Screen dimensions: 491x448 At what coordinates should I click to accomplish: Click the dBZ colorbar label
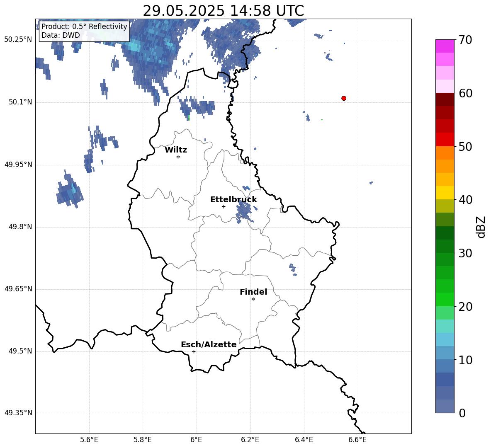pos(481,227)
